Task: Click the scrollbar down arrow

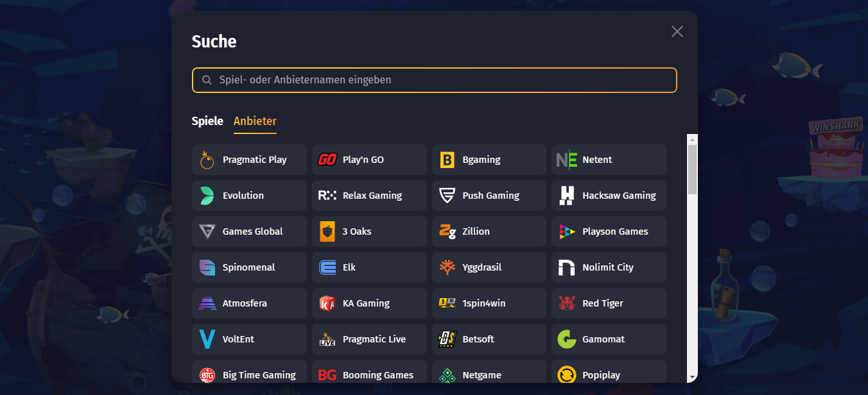Action: tap(692, 377)
